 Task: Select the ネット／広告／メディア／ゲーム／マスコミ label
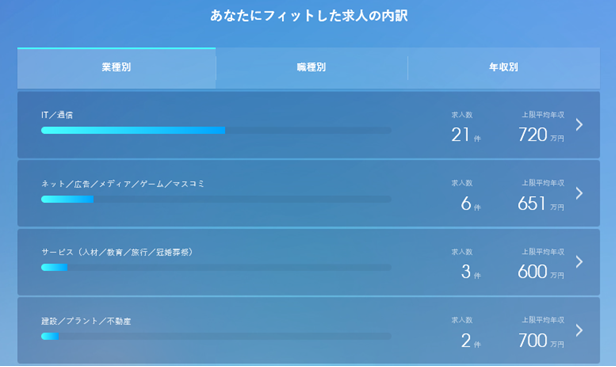(123, 184)
